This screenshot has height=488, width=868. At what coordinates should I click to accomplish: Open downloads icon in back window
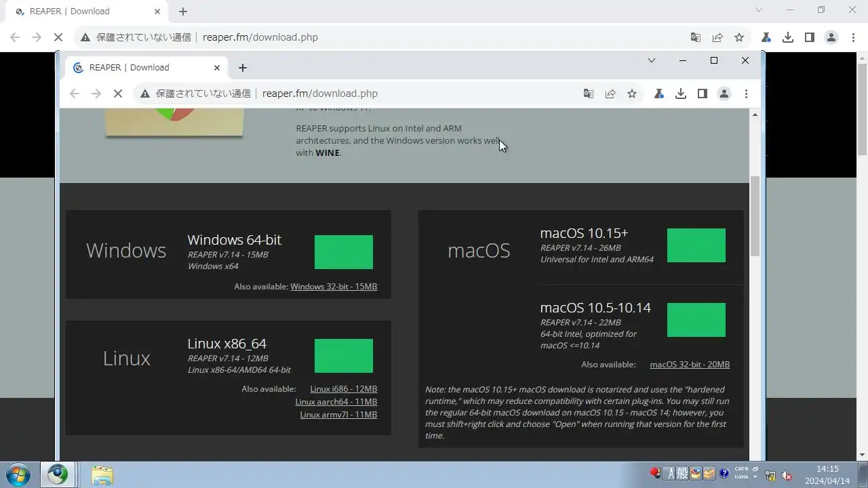[788, 37]
